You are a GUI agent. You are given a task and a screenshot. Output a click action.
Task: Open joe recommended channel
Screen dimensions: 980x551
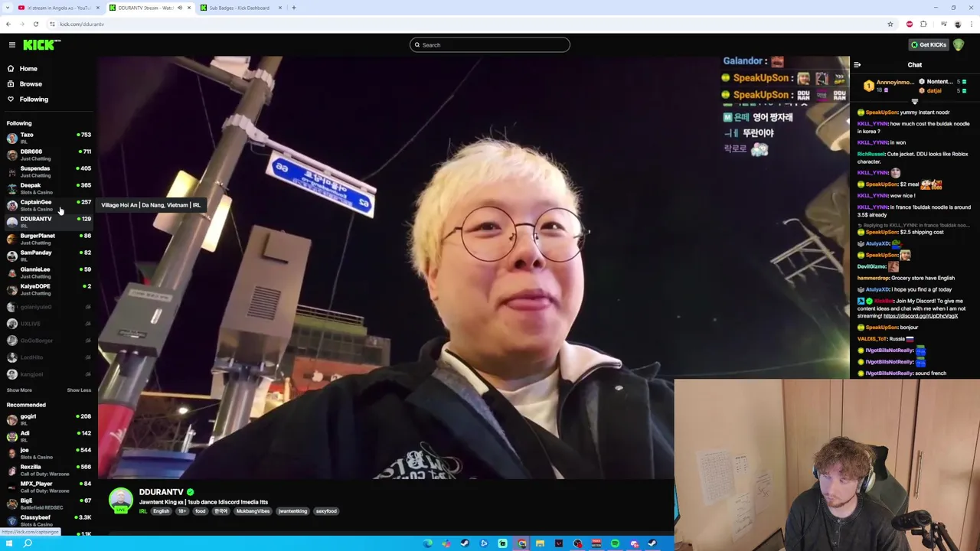[x=47, y=453]
